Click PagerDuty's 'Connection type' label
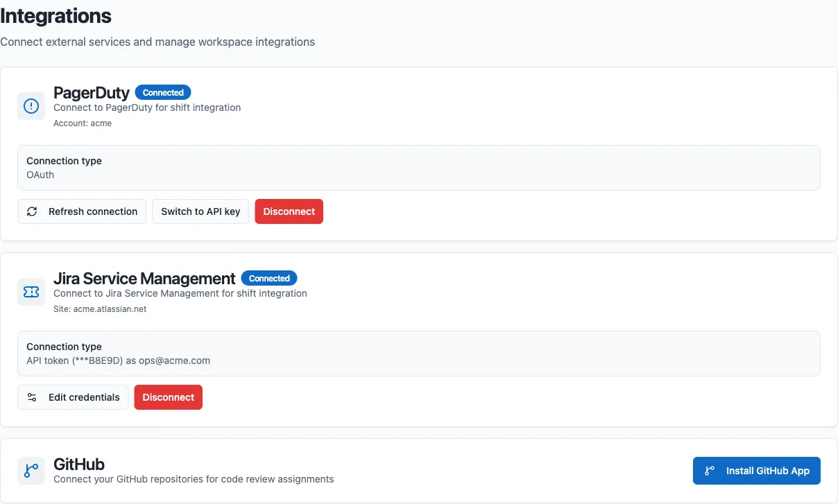The height and width of the screenshot is (504, 838). click(64, 161)
